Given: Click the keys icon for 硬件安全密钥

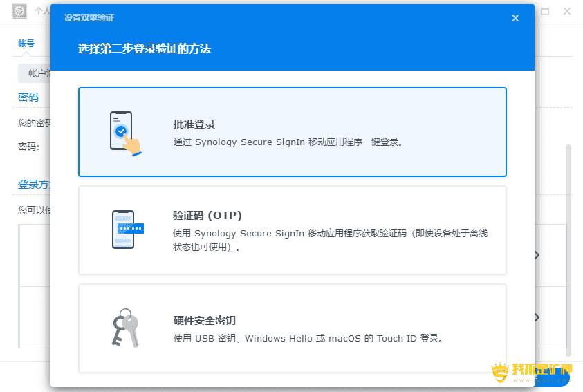Looking at the screenshot, I should coord(124,328).
